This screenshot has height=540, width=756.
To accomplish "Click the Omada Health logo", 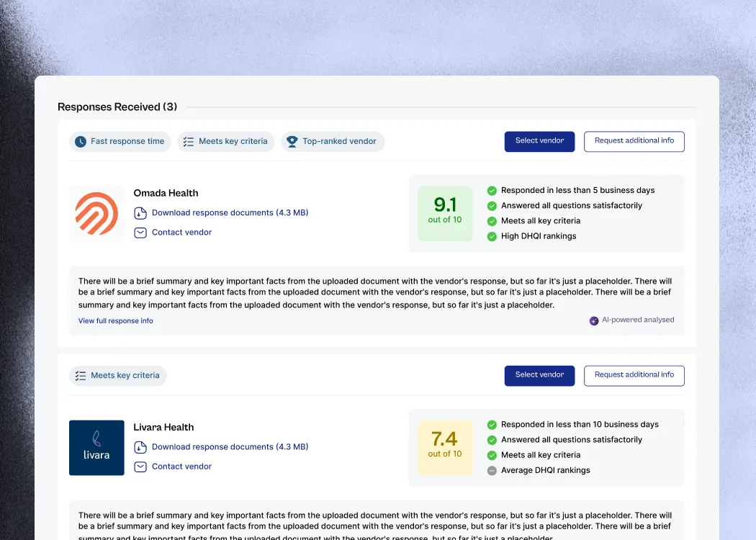I will pos(96,214).
